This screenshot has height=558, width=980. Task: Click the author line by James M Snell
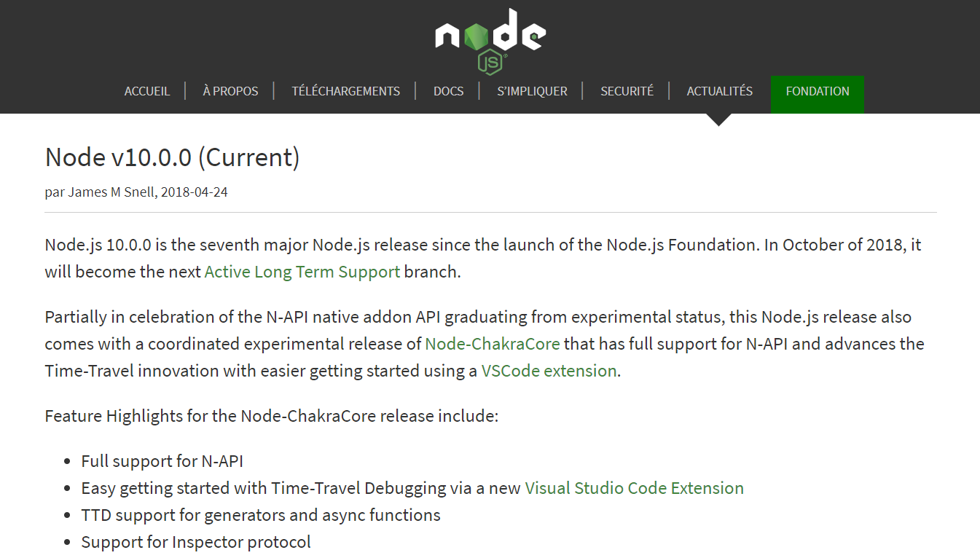point(136,192)
